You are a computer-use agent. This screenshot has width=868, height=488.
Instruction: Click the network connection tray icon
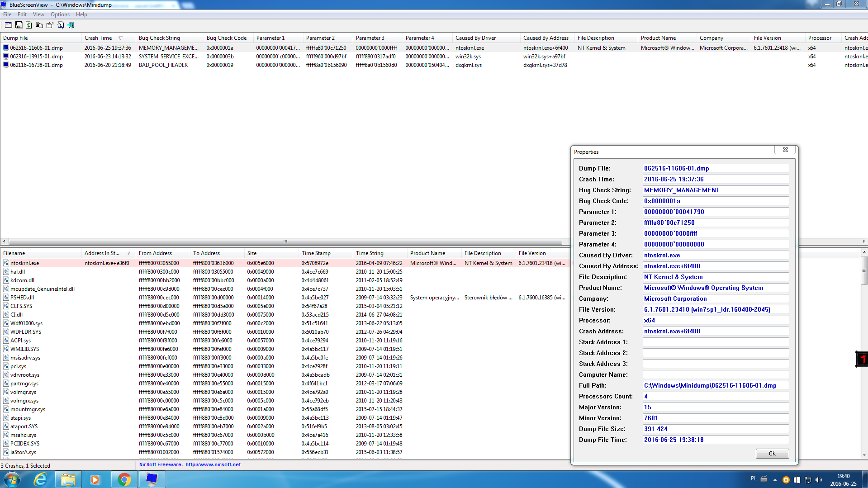[808, 480]
